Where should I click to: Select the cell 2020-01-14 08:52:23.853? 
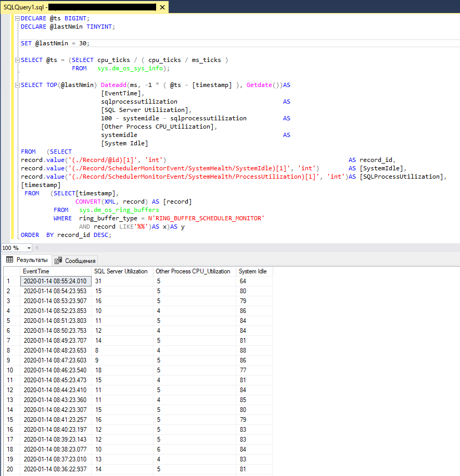coord(56,311)
